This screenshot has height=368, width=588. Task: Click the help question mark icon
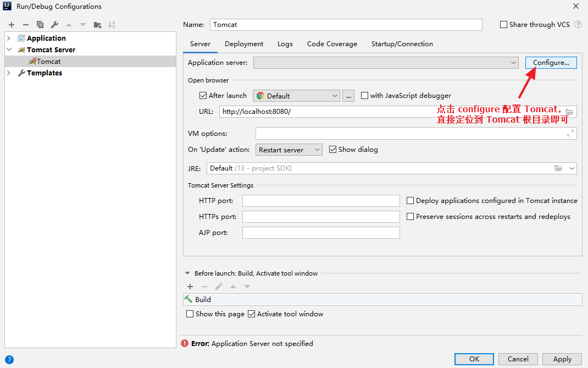9,360
